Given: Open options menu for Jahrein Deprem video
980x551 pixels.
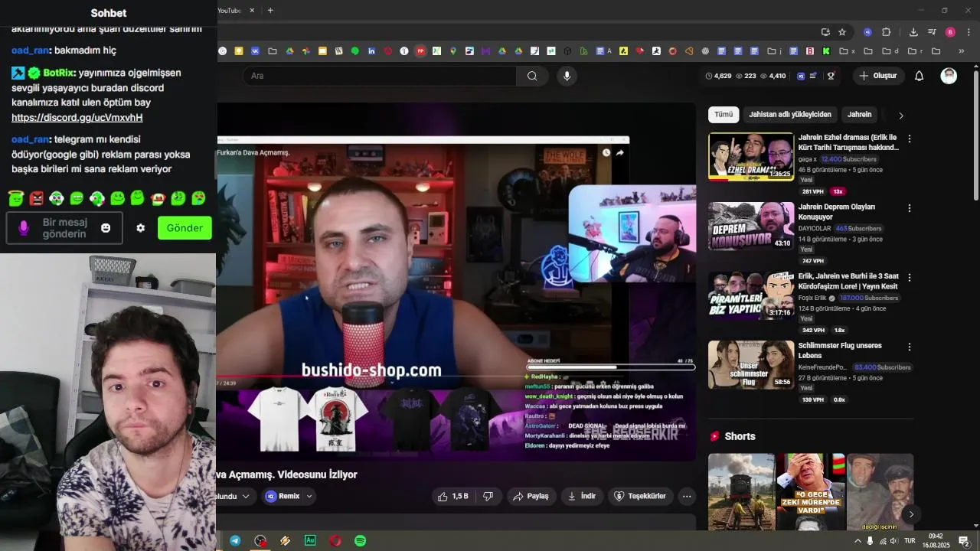Looking at the screenshot, I should click(x=910, y=208).
